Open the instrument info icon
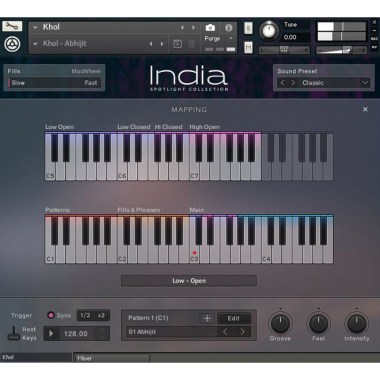This screenshot has height=380, width=380. click(x=228, y=27)
